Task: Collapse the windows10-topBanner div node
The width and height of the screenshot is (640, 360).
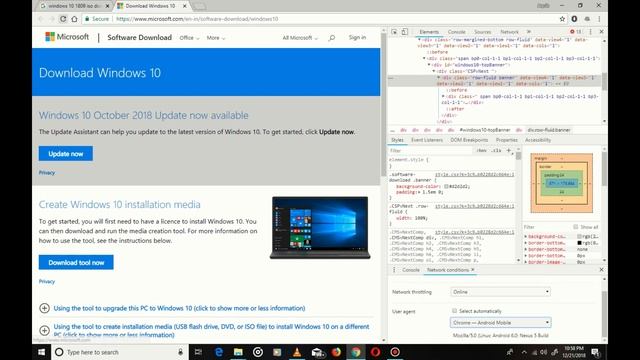Action: pyautogui.click(x=429, y=65)
